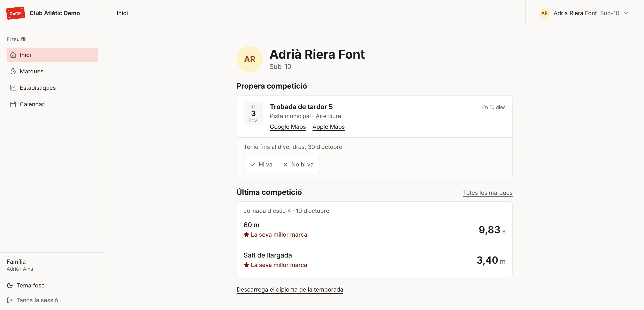Viewport: 644px width, 310px height.
Task: Click the 'Salt de llargada' event name
Action: point(268,255)
